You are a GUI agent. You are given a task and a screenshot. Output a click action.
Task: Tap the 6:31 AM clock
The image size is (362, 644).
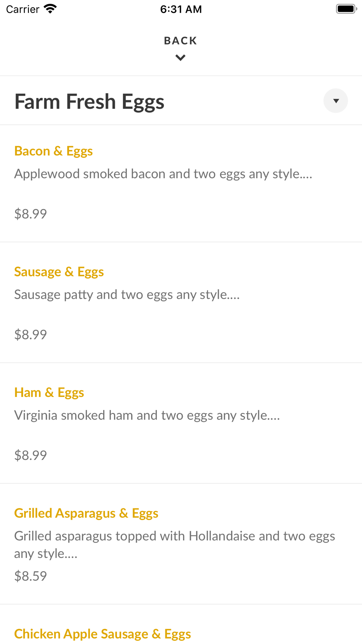181,9
